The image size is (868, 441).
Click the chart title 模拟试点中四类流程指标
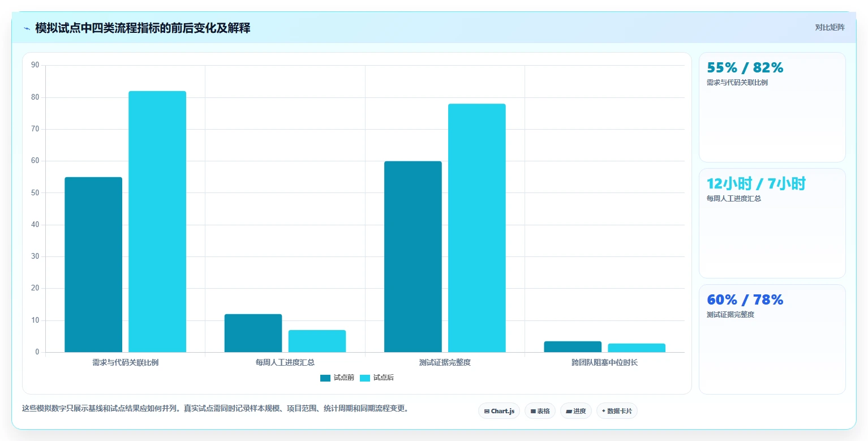[x=143, y=28]
